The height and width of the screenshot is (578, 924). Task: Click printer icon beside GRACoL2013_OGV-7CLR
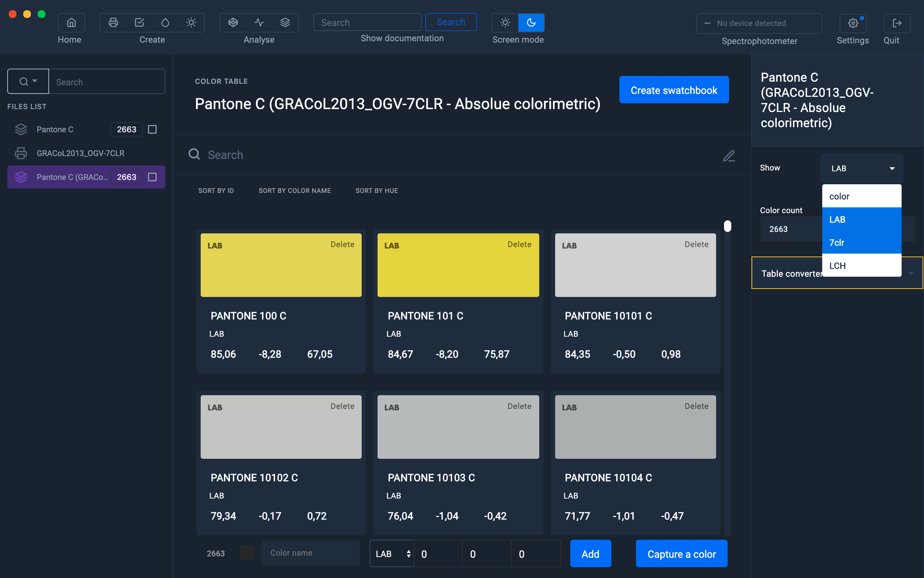[x=21, y=153]
